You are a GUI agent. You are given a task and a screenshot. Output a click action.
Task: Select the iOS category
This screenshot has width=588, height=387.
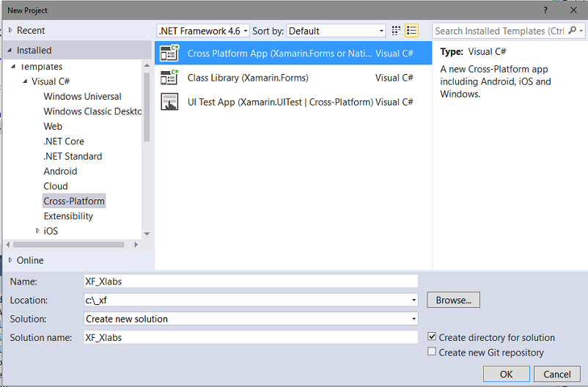51,231
